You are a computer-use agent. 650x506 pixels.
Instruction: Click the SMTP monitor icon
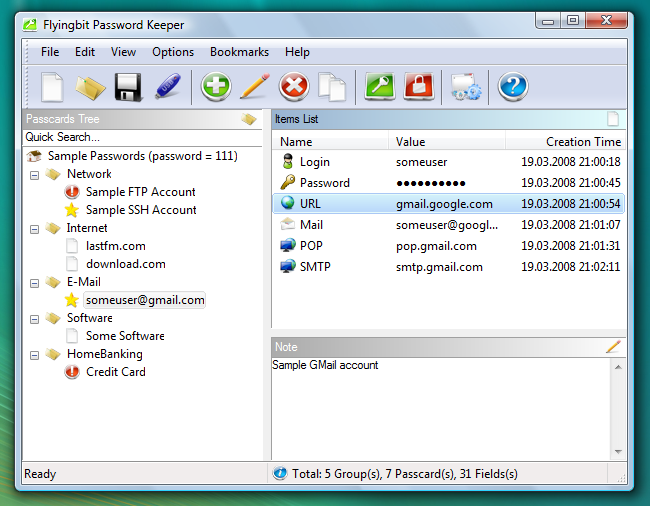coord(288,266)
